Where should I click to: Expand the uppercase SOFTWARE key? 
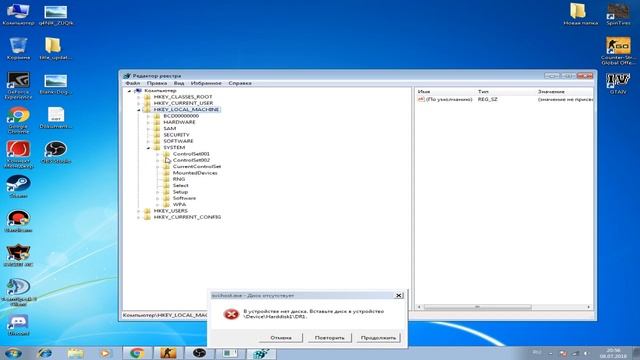click(148, 141)
